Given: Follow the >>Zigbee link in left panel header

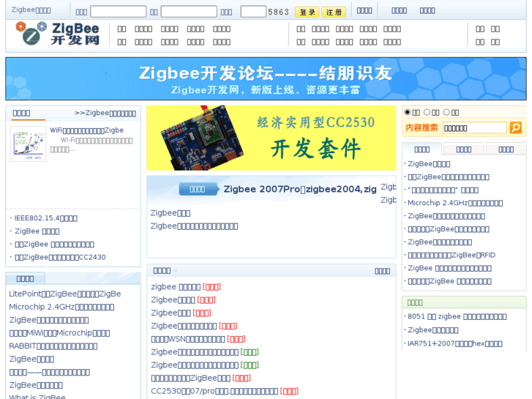Looking at the screenshot, I should (105, 113).
